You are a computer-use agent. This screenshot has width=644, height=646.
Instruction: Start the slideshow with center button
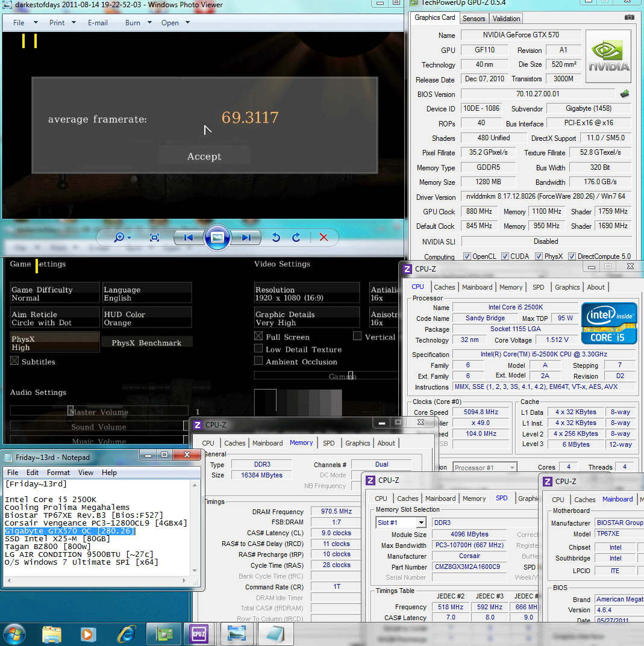(x=217, y=237)
